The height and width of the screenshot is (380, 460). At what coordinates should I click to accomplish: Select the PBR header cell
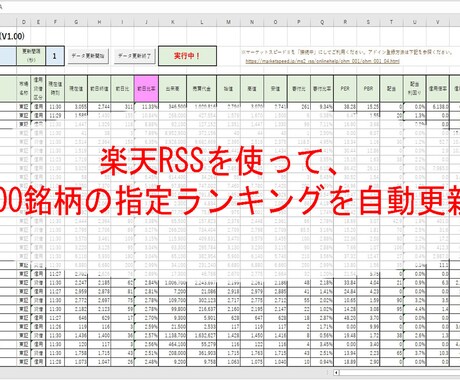coord(368,89)
